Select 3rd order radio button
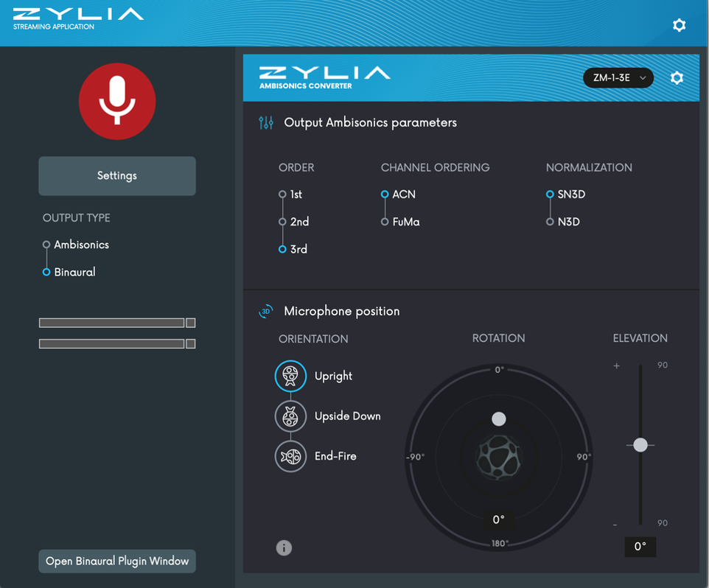 pos(282,249)
